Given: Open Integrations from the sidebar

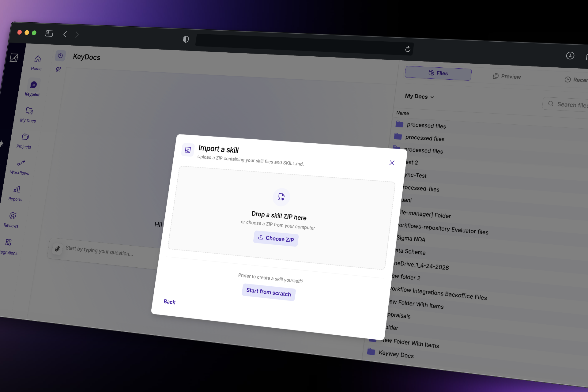Looking at the screenshot, I should coord(8,247).
